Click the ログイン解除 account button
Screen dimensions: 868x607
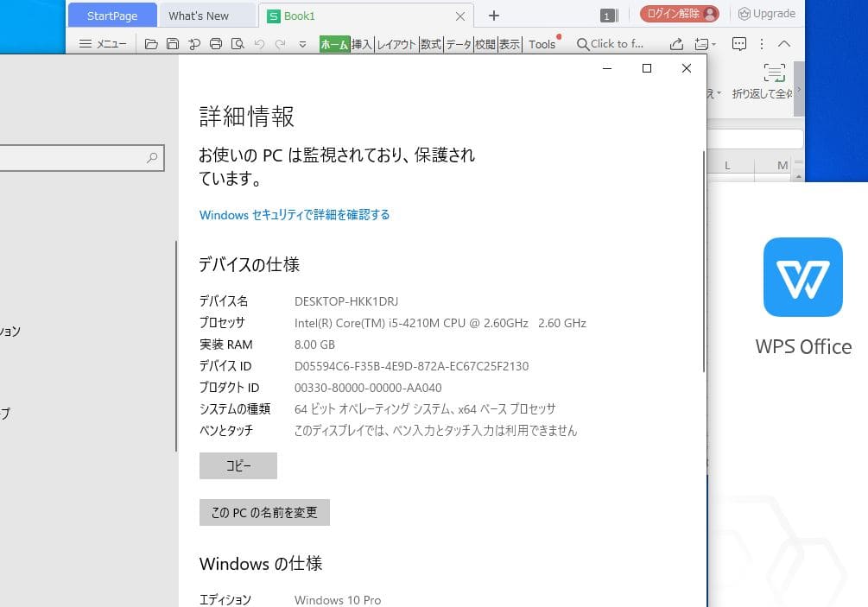pyautogui.click(x=679, y=14)
